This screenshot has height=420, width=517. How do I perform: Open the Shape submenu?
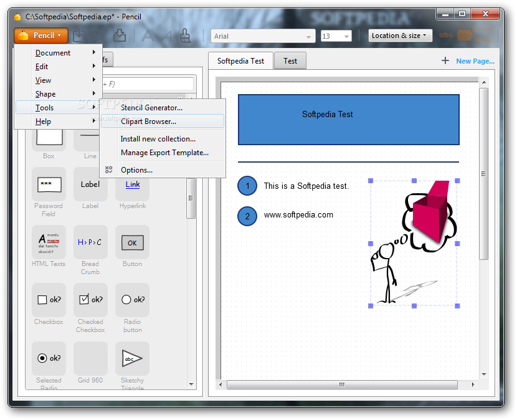pyautogui.click(x=58, y=94)
